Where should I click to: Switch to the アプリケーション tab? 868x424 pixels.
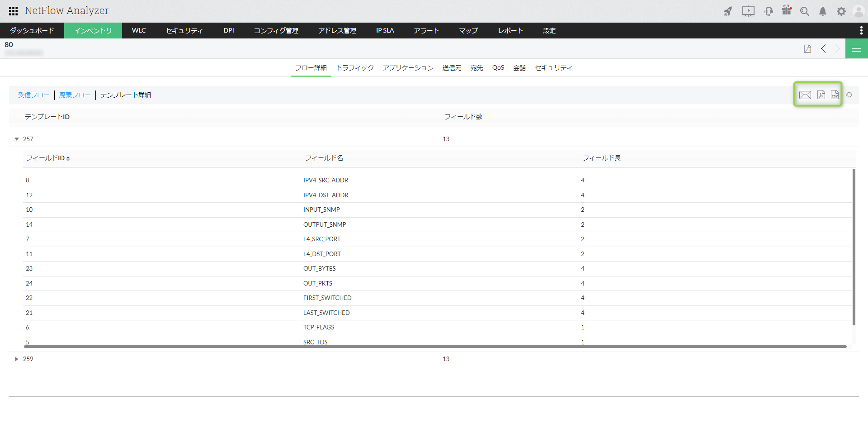click(408, 68)
